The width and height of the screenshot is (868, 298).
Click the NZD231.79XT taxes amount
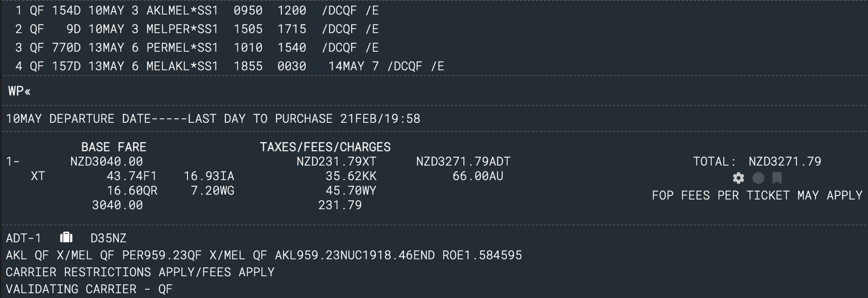336,161
